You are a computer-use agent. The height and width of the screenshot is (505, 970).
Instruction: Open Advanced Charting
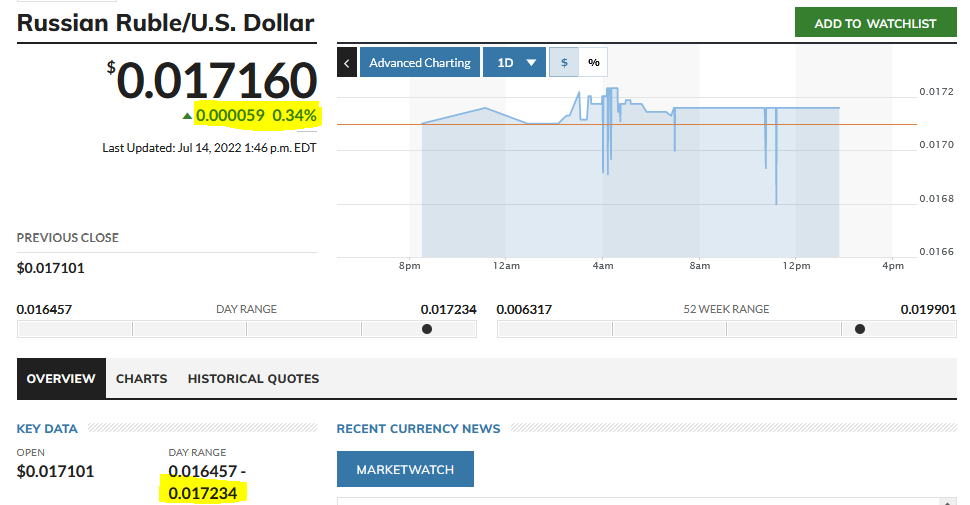click(419, 63)
